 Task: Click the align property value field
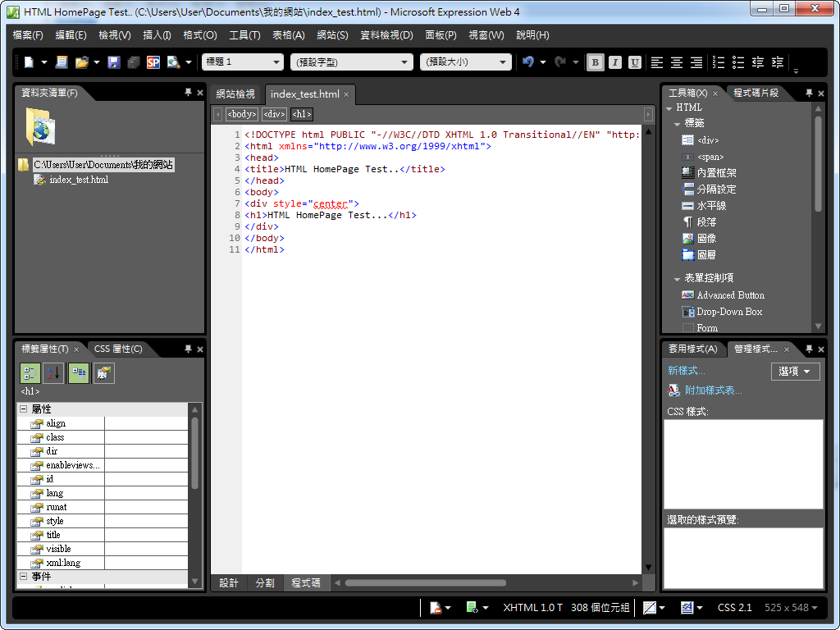[x=146, y=424]
